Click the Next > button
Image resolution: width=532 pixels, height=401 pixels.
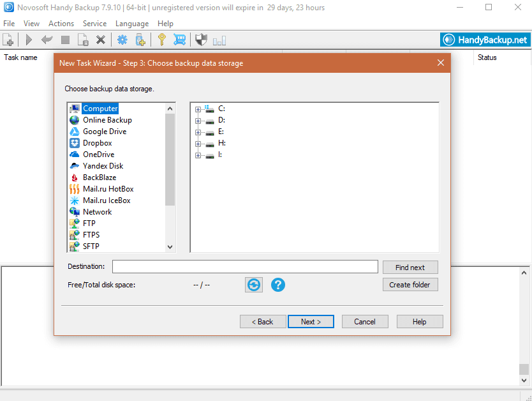[x=311, y=322]
